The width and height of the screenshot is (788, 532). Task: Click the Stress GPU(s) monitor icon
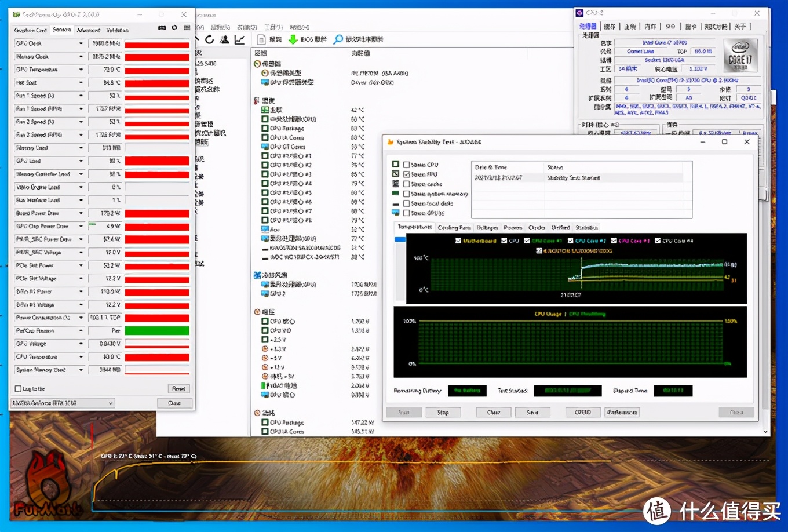[x=396, y=213]
